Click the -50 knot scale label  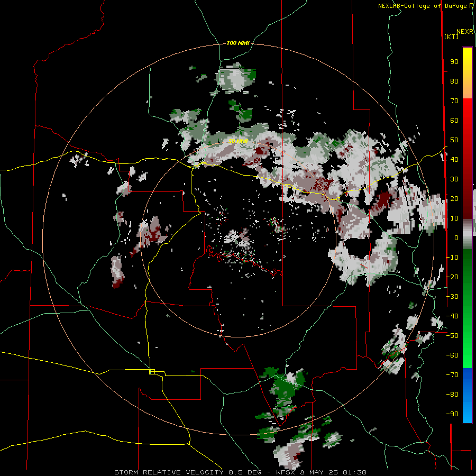(452, 336)
